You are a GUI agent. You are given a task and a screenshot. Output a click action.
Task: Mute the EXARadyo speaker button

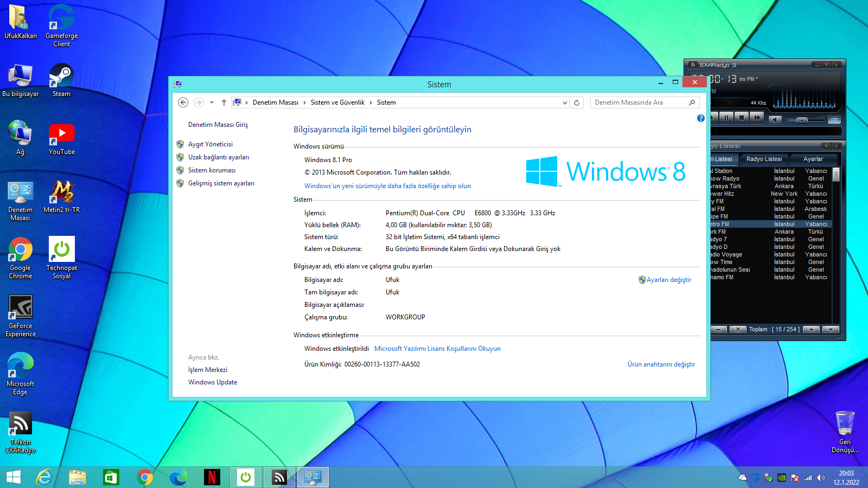click(775, 120)
